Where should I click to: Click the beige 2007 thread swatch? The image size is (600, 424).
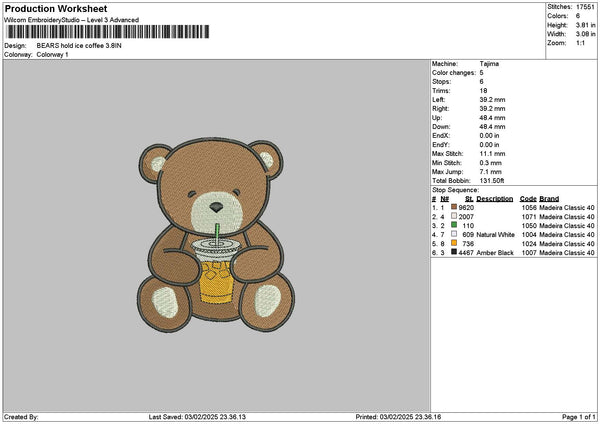tap(455, 216)
